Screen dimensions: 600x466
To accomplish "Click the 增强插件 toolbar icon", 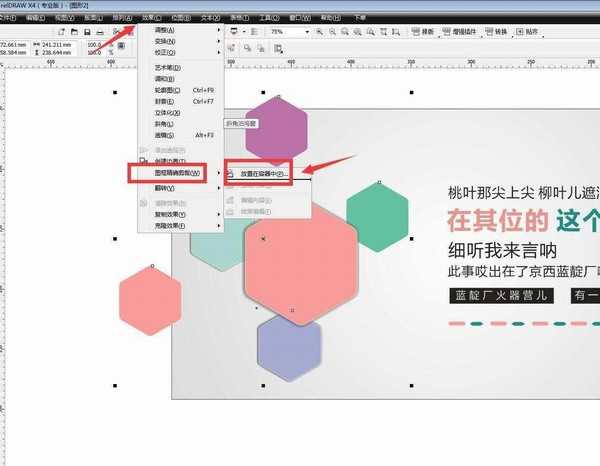I will [x=460, y=32].
